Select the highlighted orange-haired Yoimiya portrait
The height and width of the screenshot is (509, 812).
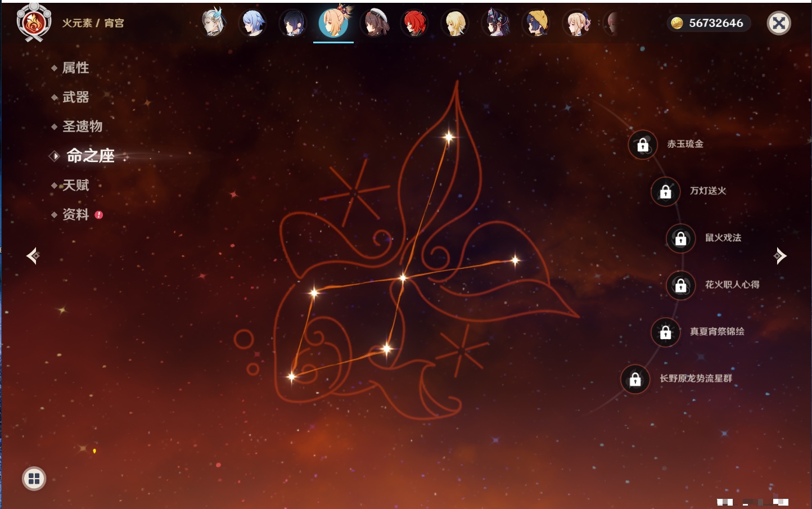333,22
